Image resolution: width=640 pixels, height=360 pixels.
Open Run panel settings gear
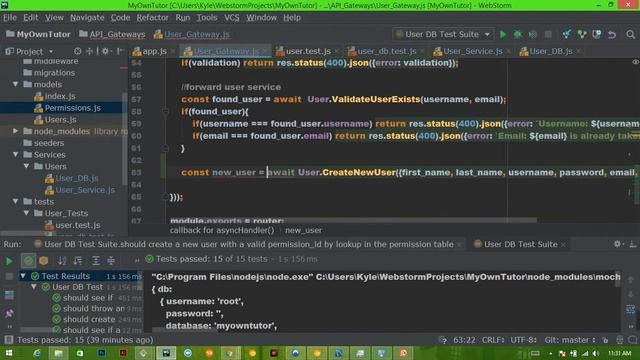[x=618, y=244]
